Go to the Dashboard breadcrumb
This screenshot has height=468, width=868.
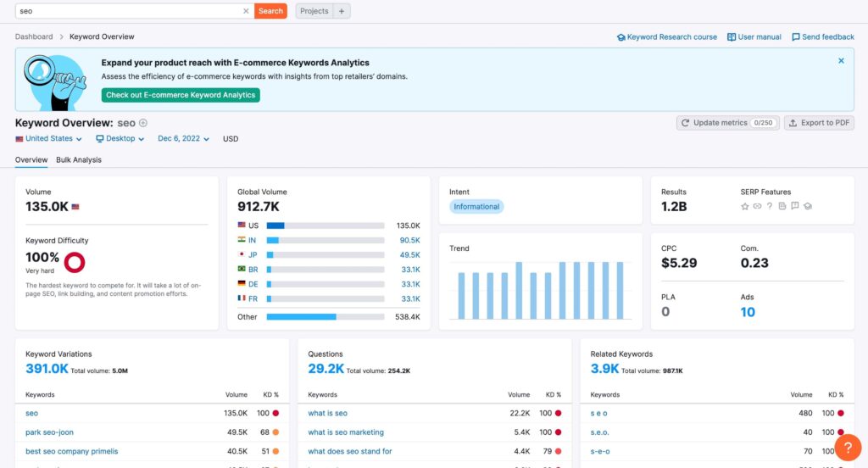34,36
